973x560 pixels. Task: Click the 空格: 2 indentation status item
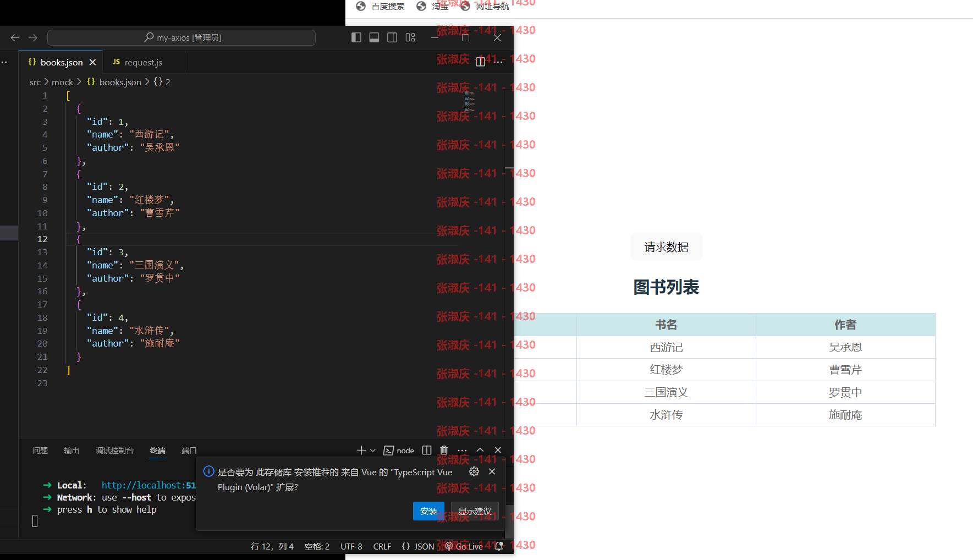pos(317,546)
